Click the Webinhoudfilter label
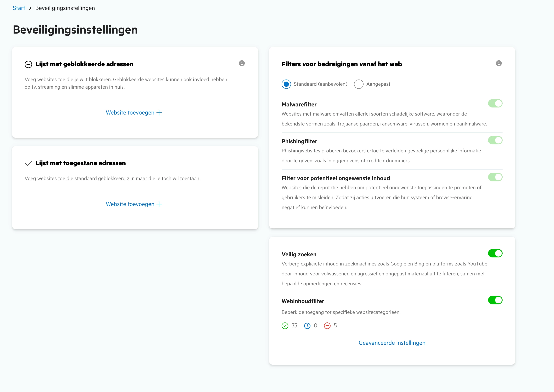Viewport: 554px width, 392px height. click(x=303, y=301)
